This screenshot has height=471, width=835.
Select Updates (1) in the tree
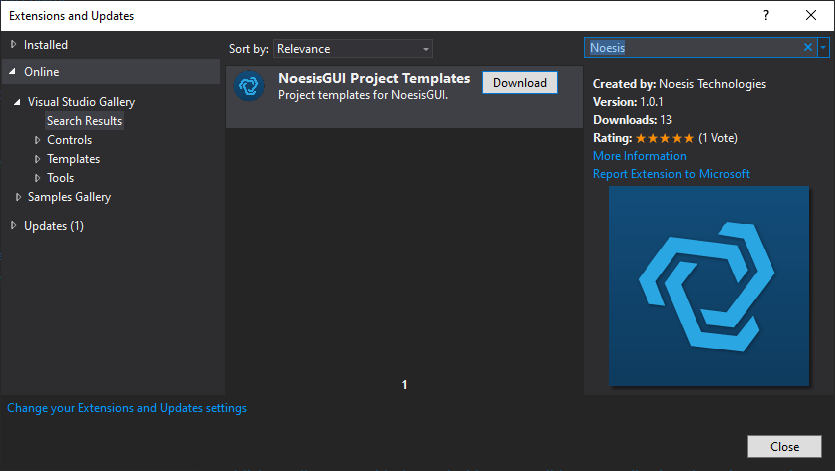click(x=54, y=226)
